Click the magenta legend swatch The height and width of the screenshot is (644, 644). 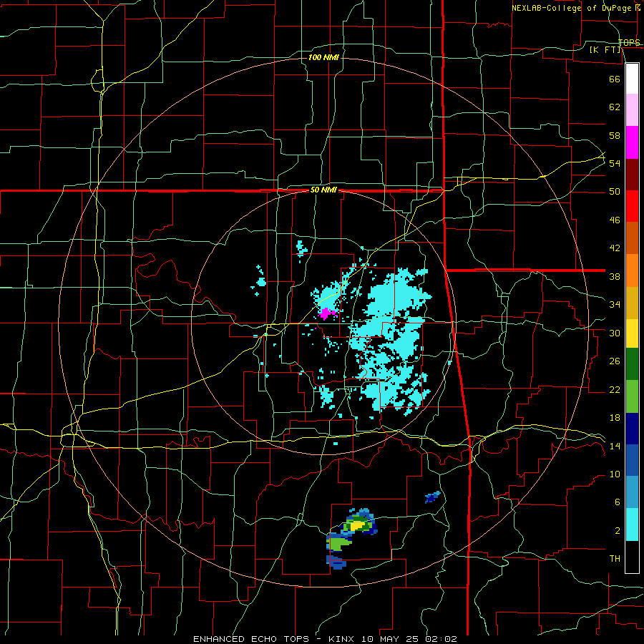[x=632, y=142]
